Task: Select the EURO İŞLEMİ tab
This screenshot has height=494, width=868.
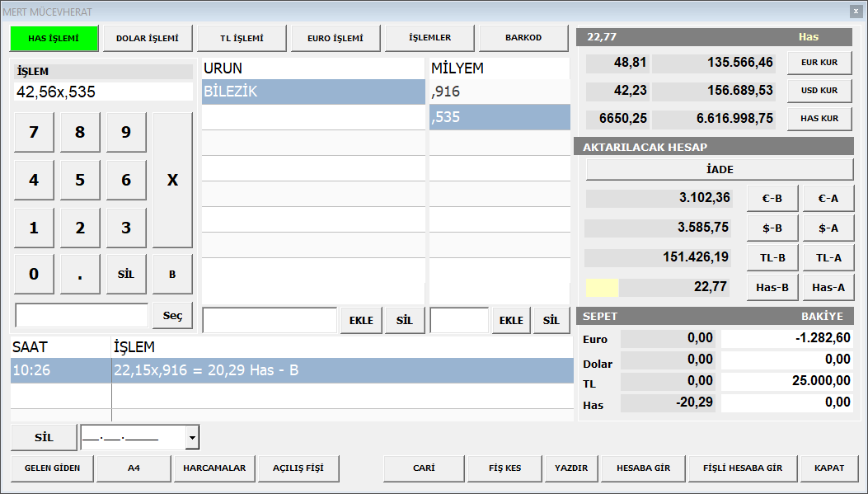Action: pos(335,38)
